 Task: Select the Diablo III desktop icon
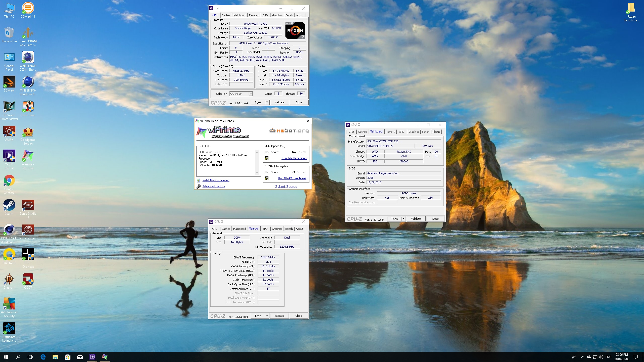coord(9,281)
